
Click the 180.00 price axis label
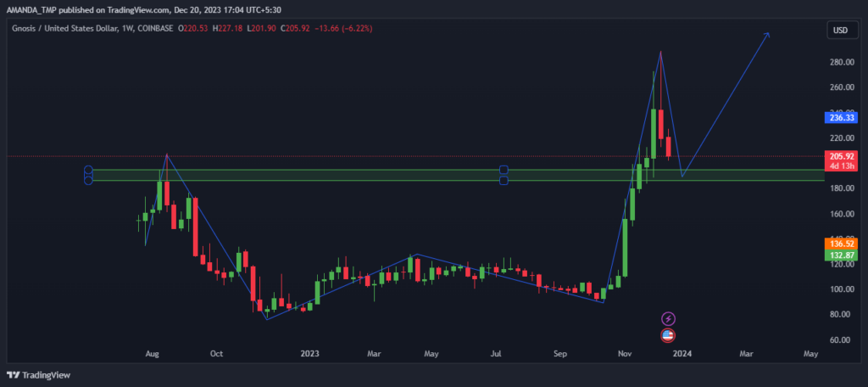tap(840, 188)
